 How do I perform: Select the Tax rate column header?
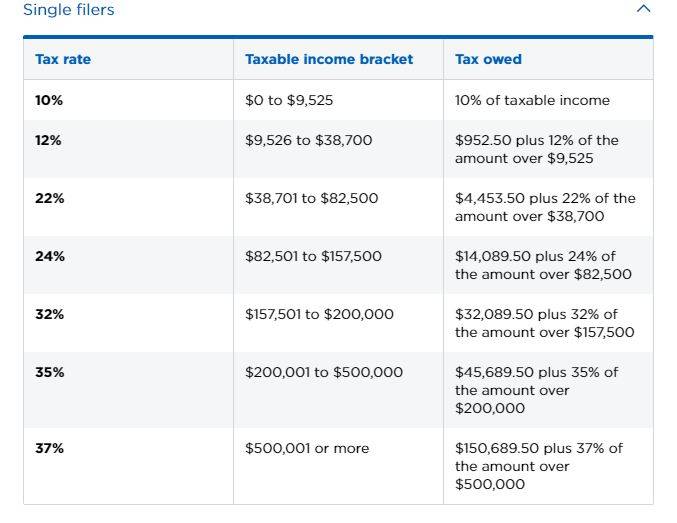(x=63, y=59)
